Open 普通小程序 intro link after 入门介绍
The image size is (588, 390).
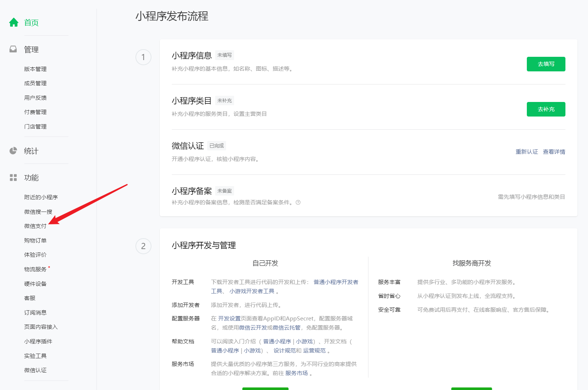point(277,342)
